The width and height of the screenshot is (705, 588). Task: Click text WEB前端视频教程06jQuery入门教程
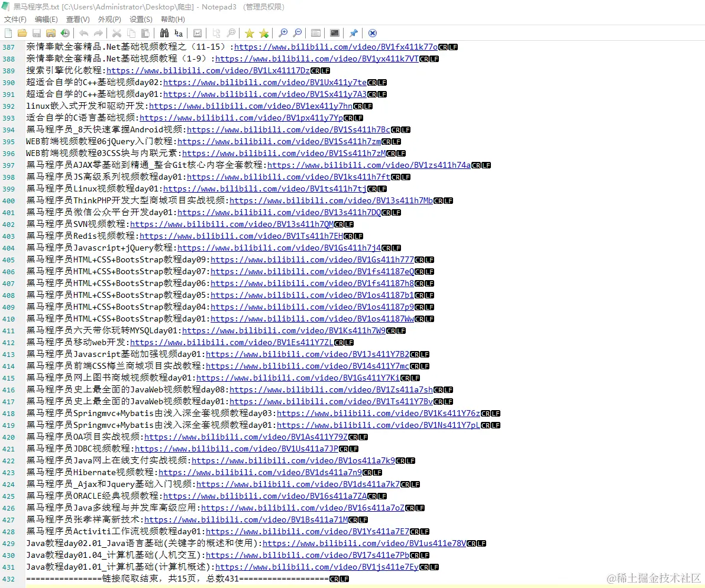99,141
